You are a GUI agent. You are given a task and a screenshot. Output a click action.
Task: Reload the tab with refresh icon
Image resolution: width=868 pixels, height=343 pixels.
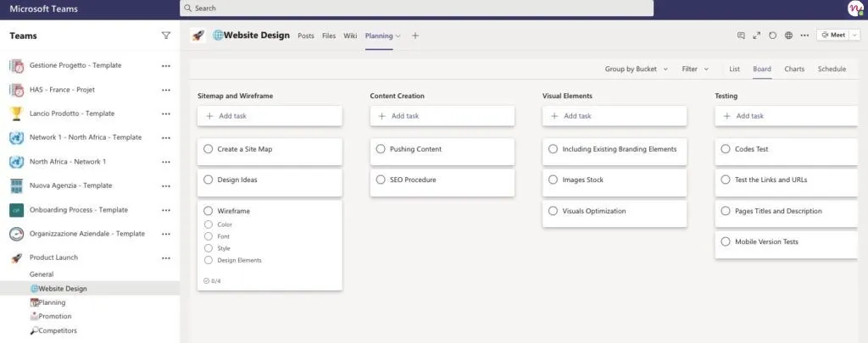[773, 36]
